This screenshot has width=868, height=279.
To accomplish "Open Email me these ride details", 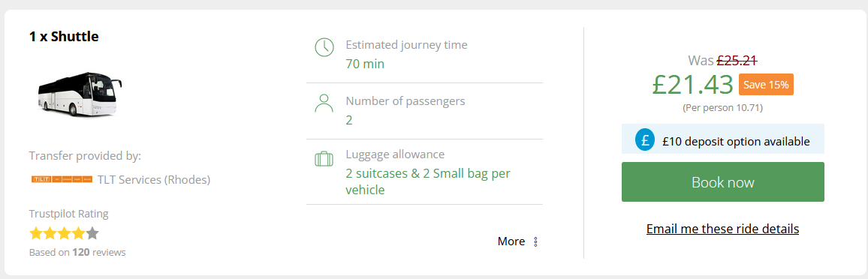I will pyautogui.click(x=722, y=229).
